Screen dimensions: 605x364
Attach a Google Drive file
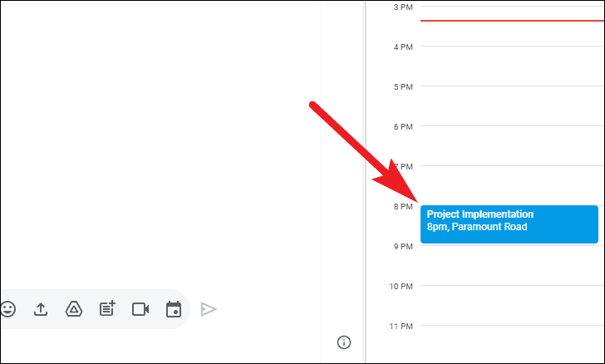[x=74, y=309]
